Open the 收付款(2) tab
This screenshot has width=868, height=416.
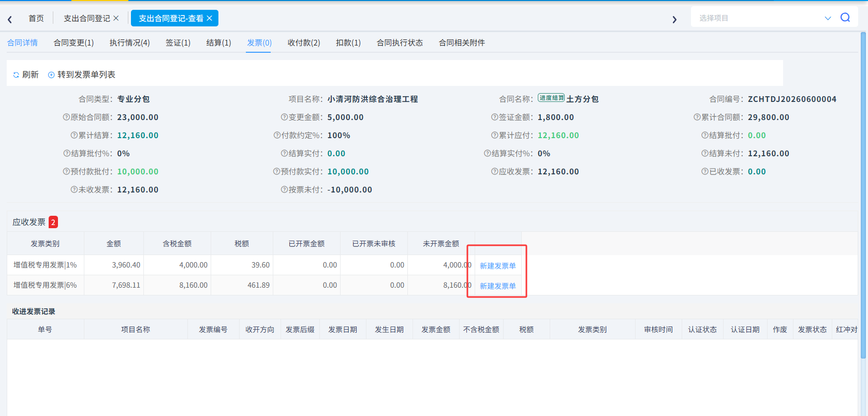304,43
